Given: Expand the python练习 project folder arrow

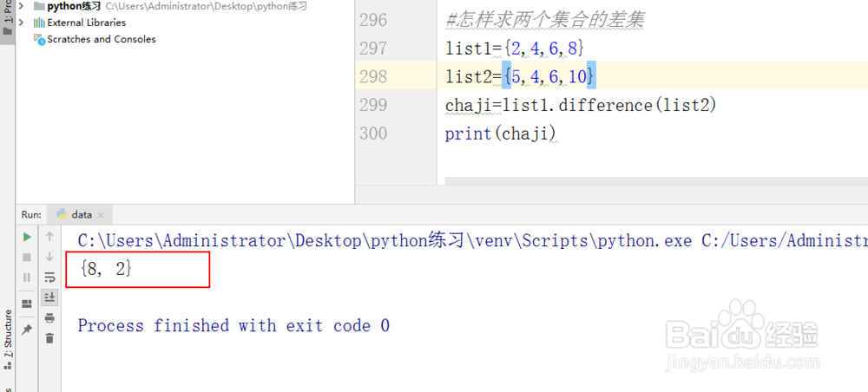Looking at the screenshot, I should point(21,6).
